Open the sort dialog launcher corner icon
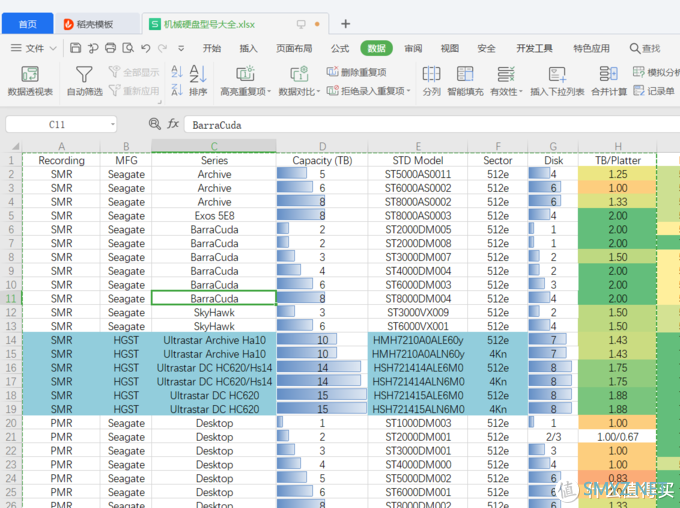 (160, 102)
